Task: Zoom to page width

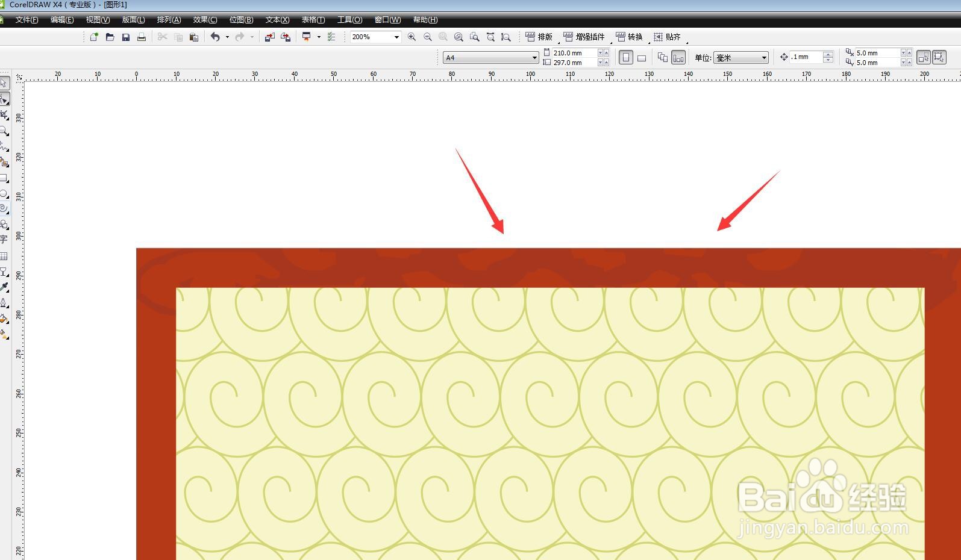Action: pos(490,37)
